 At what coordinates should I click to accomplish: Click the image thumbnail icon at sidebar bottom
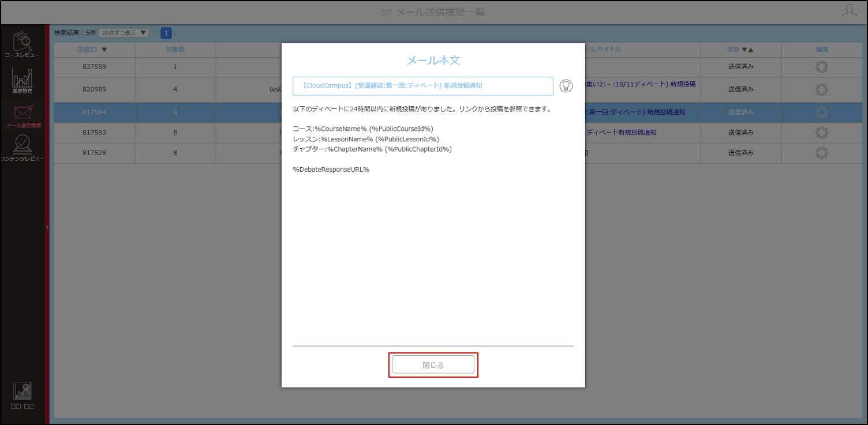[x=23, y=391]
